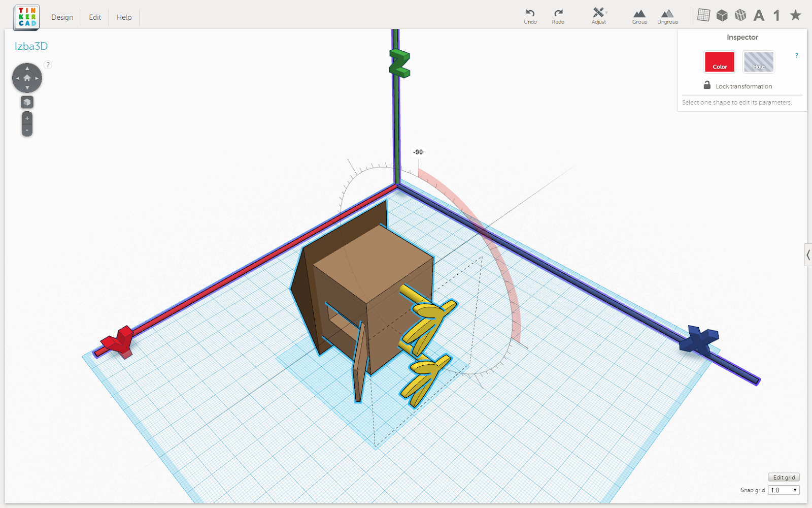Viewport: 812px width, 508px height.
Task: Set shape as Hole
Action: click(758, 61)
